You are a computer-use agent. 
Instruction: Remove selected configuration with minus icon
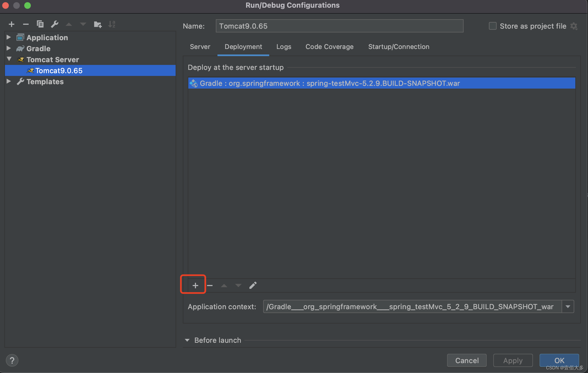26,24
